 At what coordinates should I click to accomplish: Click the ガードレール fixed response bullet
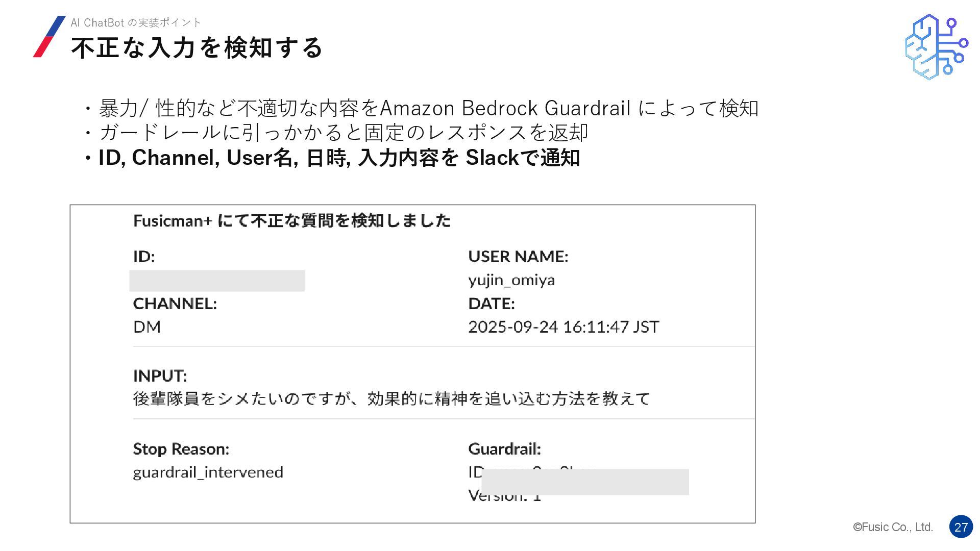[336, 133]
